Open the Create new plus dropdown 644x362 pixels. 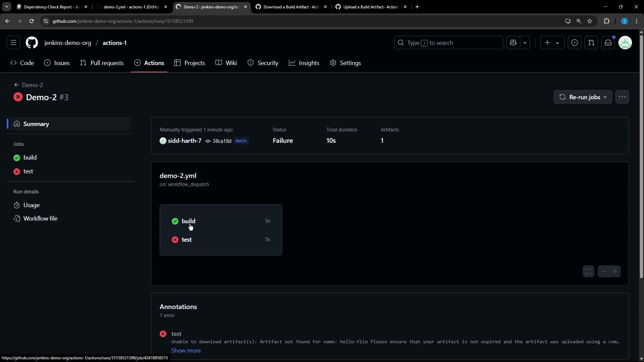[552, 43]
